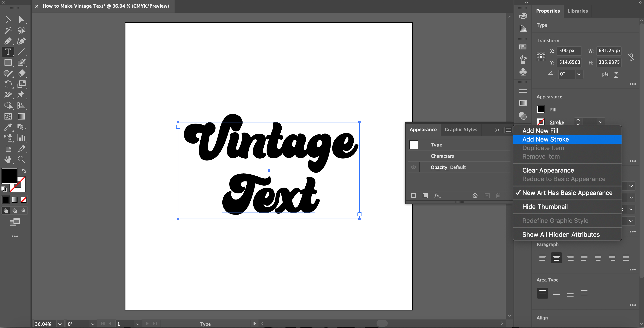Toggle constrain proportions link in Transform

[632, 57]
